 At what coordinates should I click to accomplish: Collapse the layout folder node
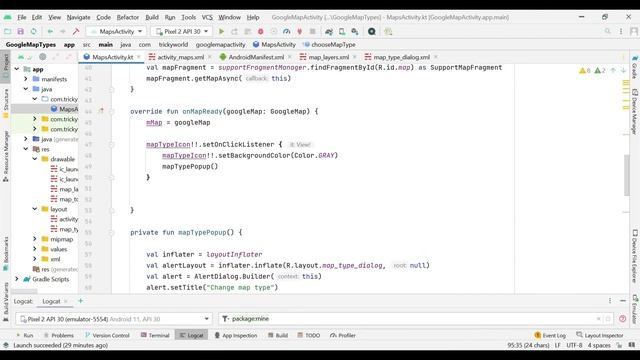click(x=35, y=209)
